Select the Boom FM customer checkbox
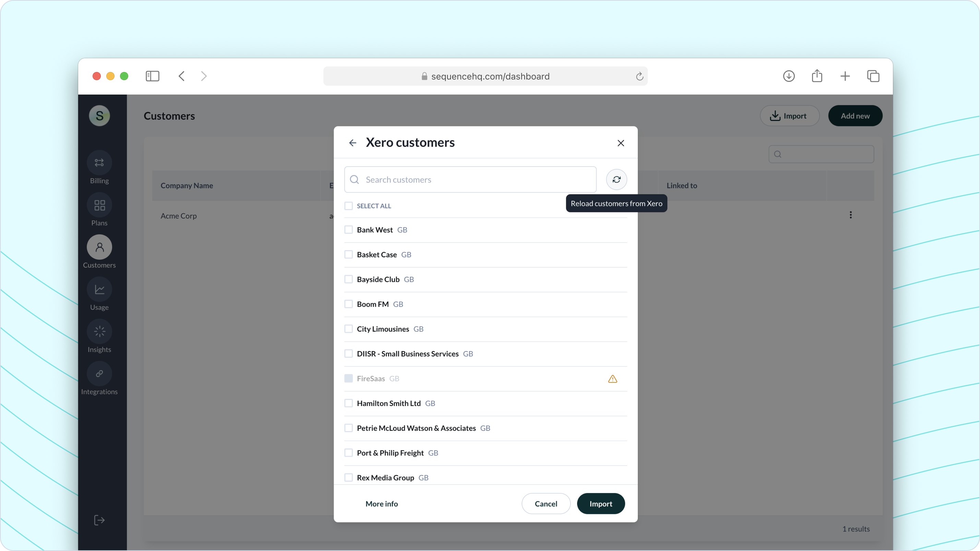 click(348, 304)
